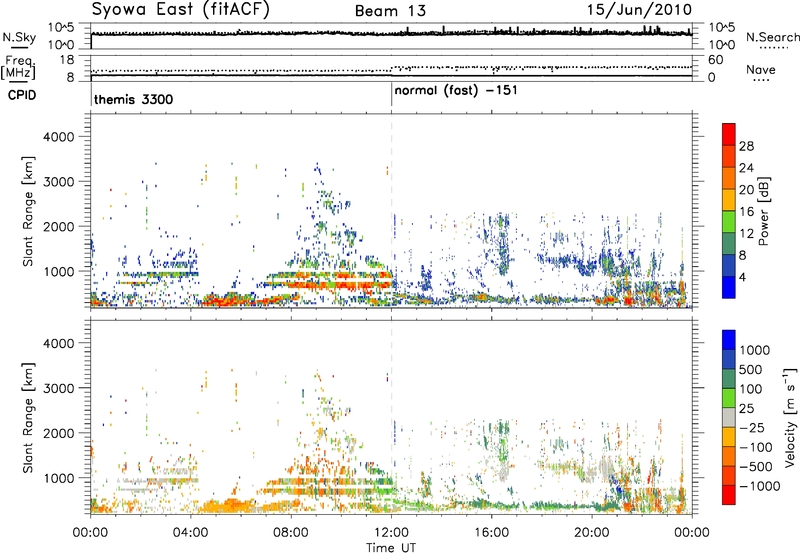Click the 'normal (fast) -151' CPID text

456,91
